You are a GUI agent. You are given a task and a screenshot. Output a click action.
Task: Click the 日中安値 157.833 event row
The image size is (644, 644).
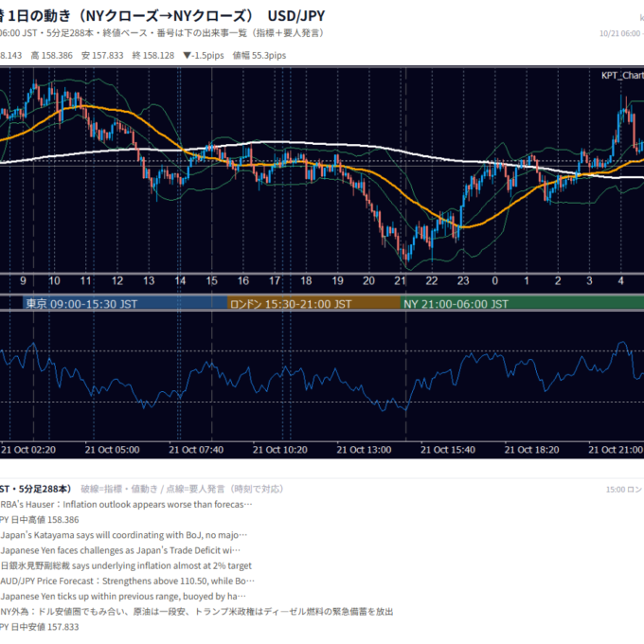point(40,627)
